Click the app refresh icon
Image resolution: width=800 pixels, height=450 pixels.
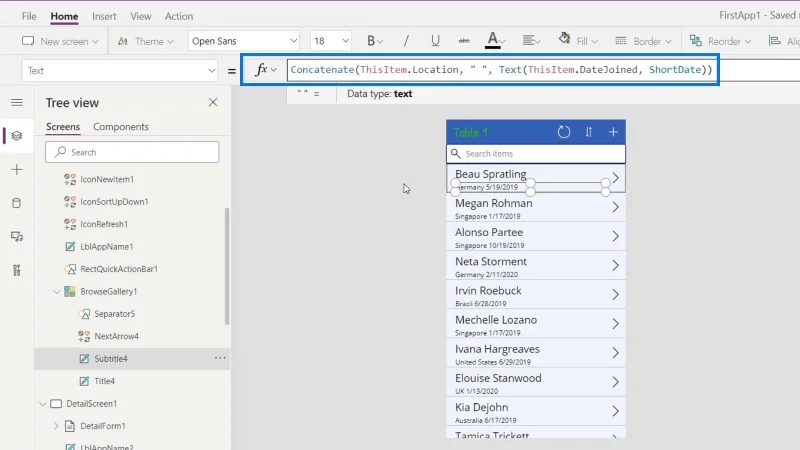coord(564,132)
